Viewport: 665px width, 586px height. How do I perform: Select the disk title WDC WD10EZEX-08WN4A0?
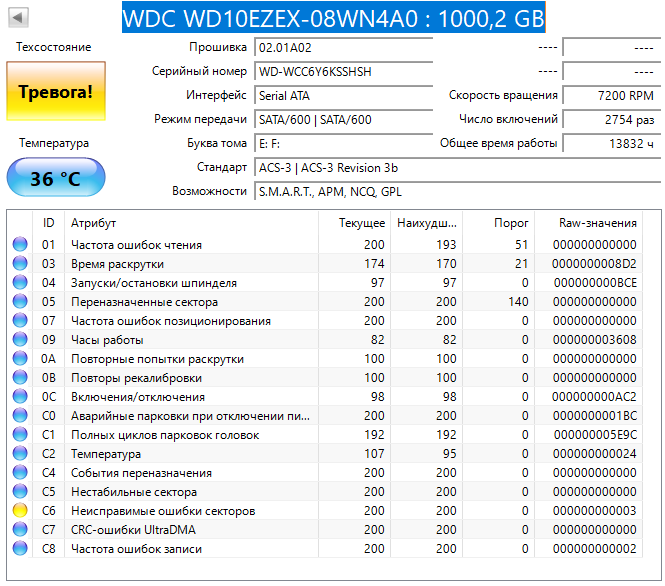[333, 18]
